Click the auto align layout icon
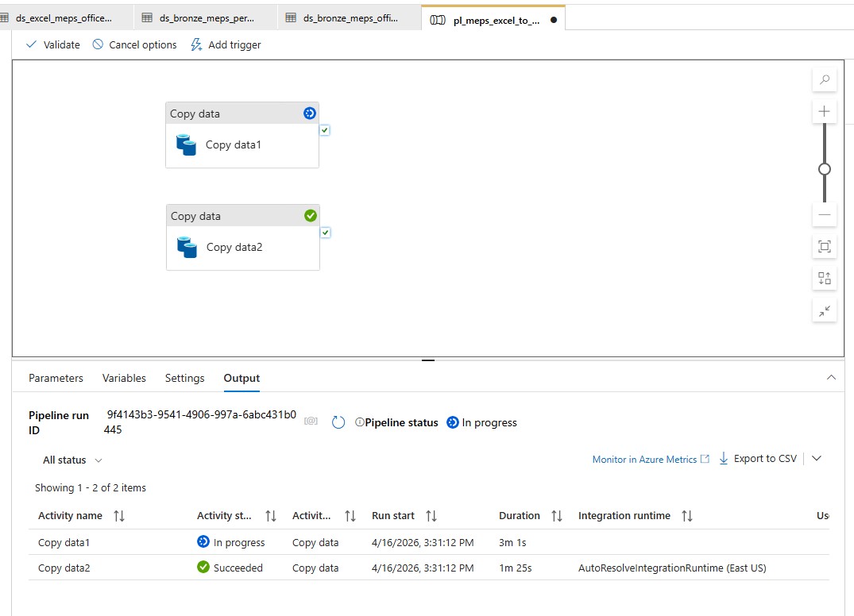Screen dimensions: 854x616 coord(825,279)
